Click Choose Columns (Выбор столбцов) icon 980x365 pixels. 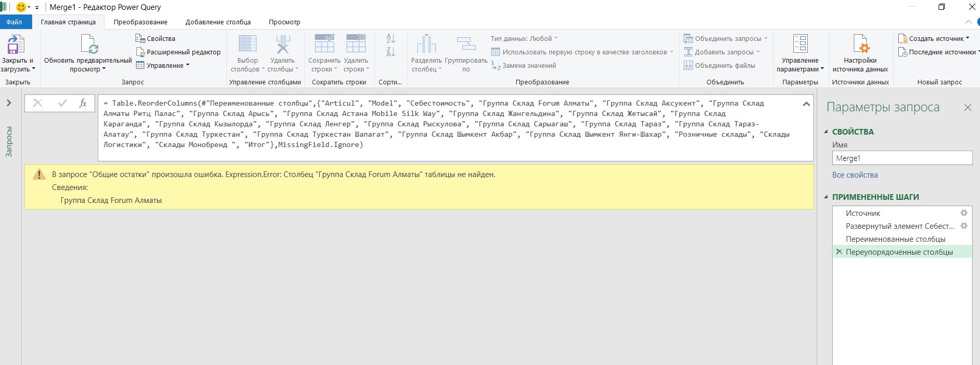(247, 44)
